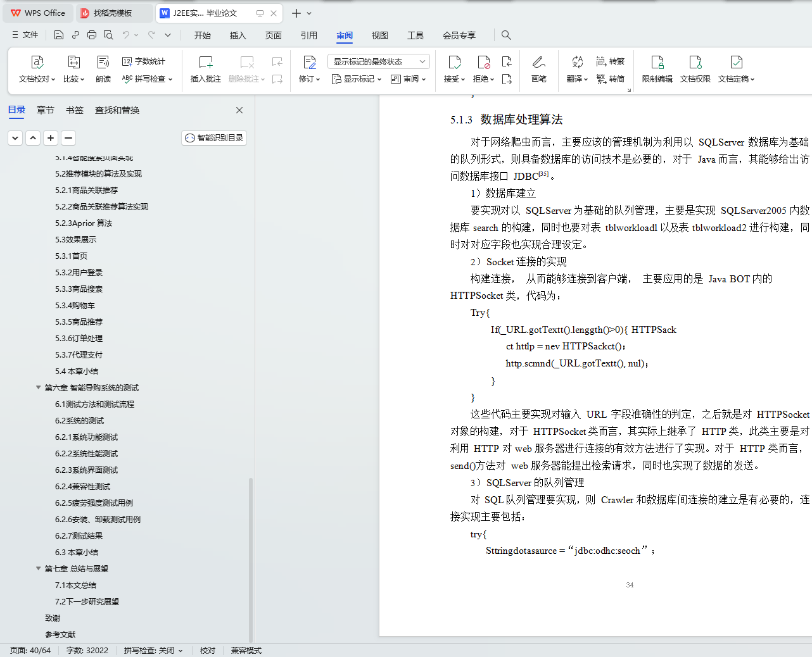
Task: Convert text with 转简 button
Action: point(611,79)
